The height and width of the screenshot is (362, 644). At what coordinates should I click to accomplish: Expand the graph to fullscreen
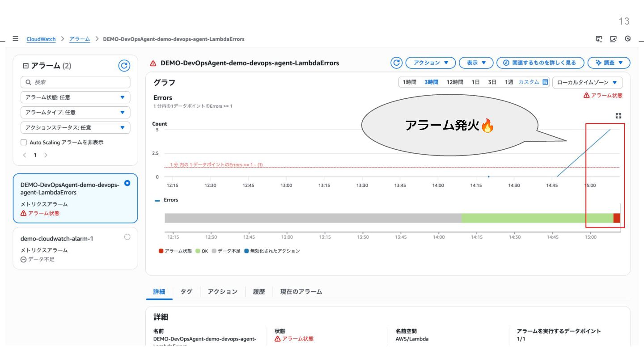click(x=619, y=116)
